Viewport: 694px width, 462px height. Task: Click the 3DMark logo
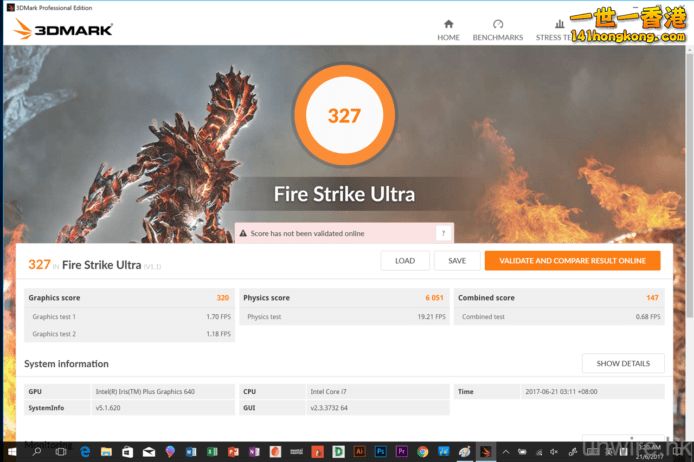pyautogui.click(x=62, y=29)
